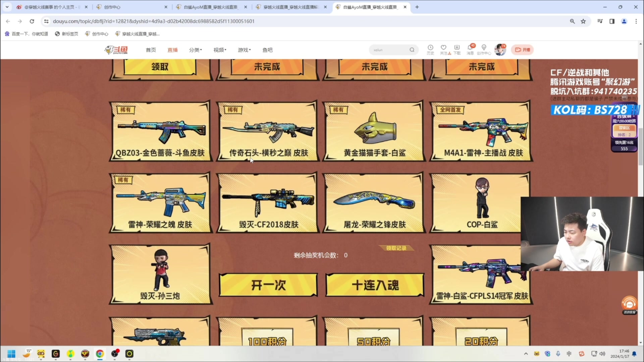Image resolution: width=644 pixels, height=362 pixels.
Task: Expand the 游戏 dropdown menu
Action: 244,50
